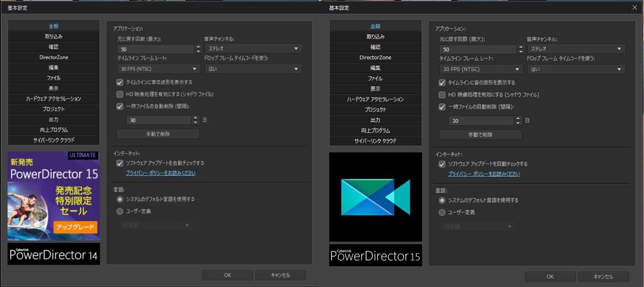The width and height of the screenshot is (644, 287).
Task: Focus 元に戻す回数 field in PowerDirector 15 window
Action: [x=479, y=49]
